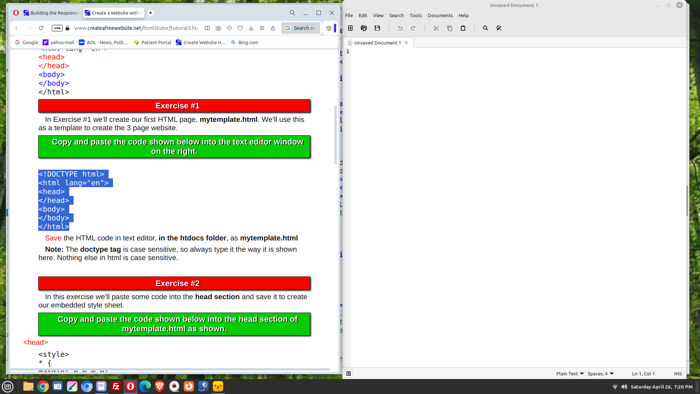Image resolution: width=700 pixels, height=394 pixels.
Task: Click the Exercise #1 red heading
Action: (x=175, y=106)
